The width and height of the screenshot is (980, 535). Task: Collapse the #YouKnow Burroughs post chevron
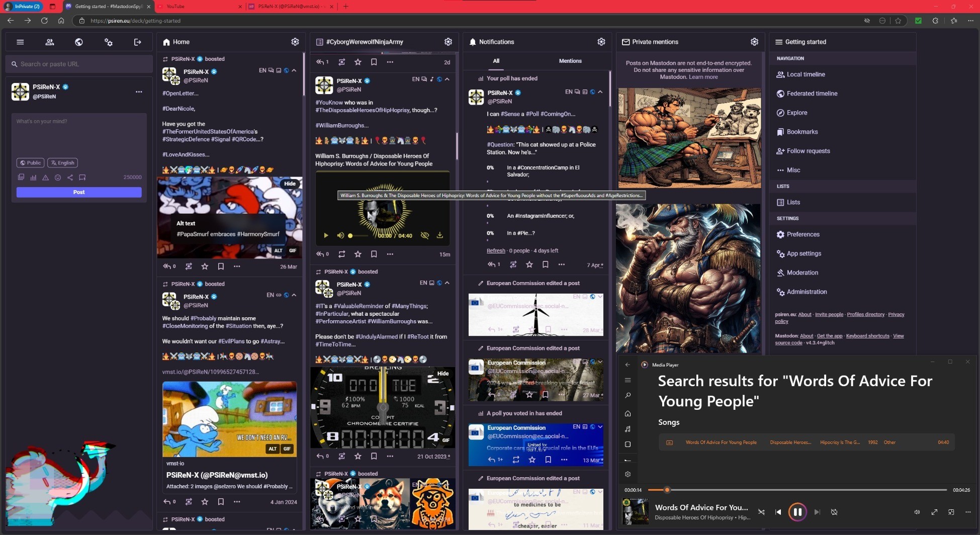(x=447, y=79)
